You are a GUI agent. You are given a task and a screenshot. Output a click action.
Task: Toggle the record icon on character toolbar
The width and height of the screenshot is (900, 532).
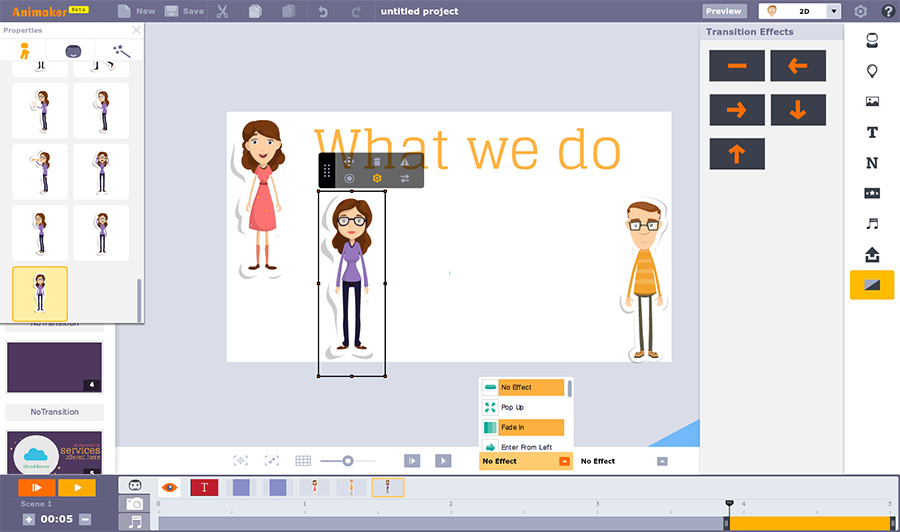click(x=349, y=179)
